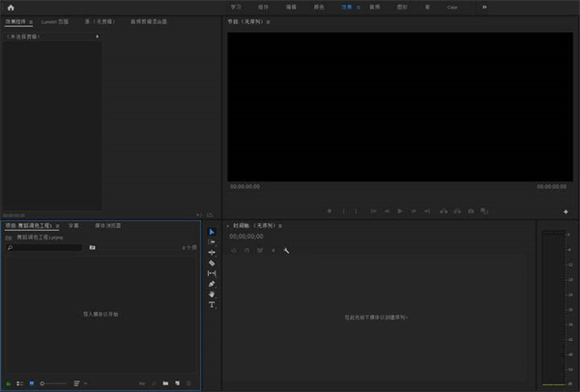Open the Program monitor button editor plus
The height and width of the screenshot is (392, 580).
[x=565, y=211]
